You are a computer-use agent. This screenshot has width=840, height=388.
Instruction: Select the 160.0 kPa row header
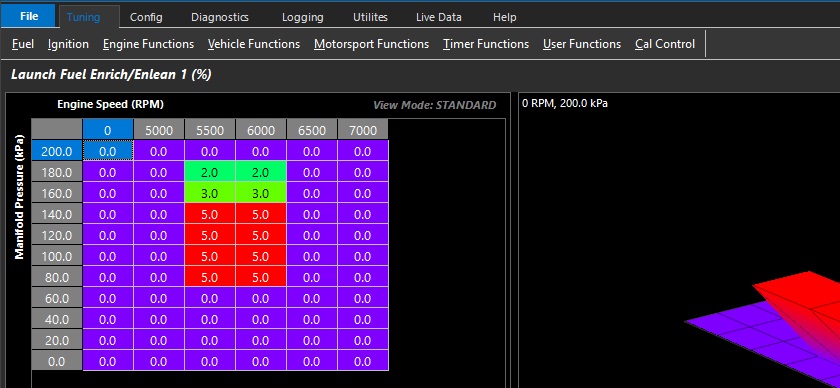point(57,193)
